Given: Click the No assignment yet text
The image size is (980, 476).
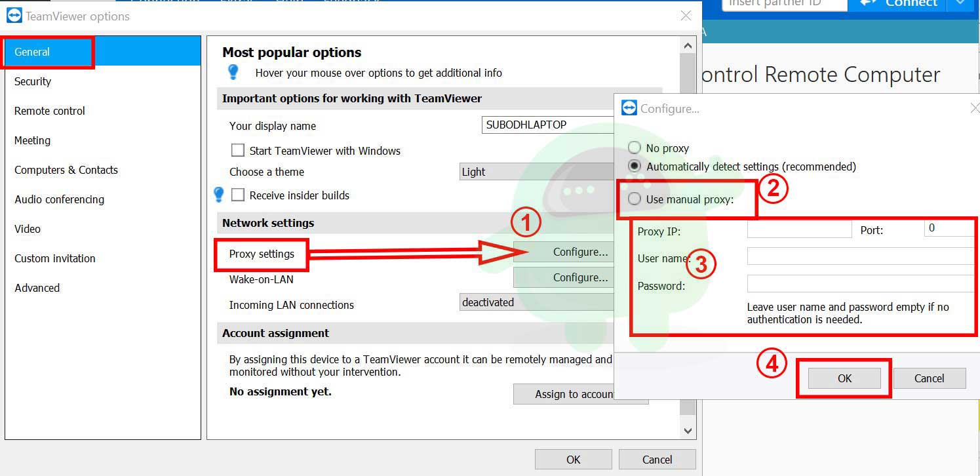Looking at the screenshot, I should 280,391.
